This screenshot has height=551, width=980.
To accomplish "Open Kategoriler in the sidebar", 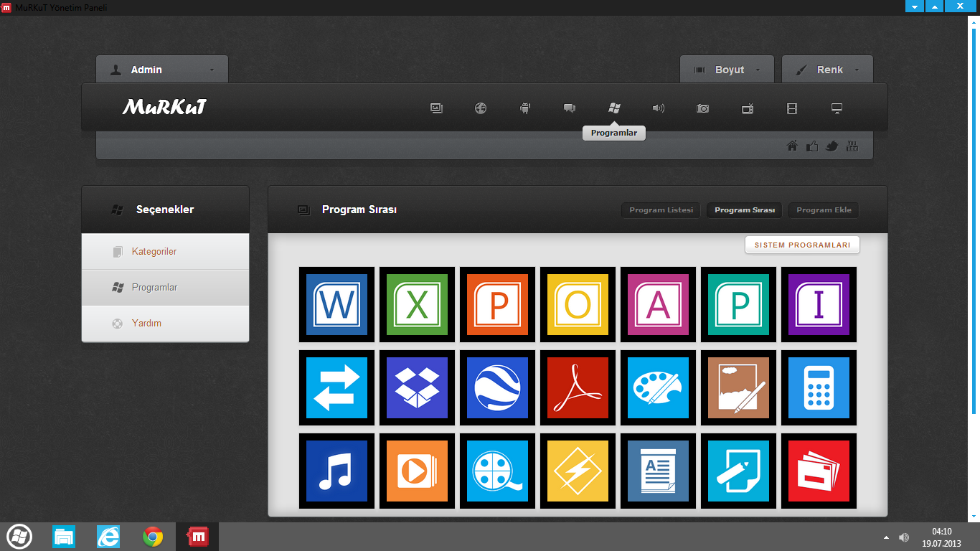I will click(x=166, y=252).
